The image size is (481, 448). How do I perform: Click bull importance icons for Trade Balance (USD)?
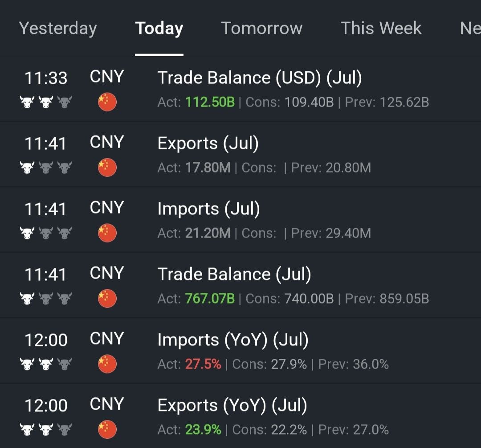46,102
